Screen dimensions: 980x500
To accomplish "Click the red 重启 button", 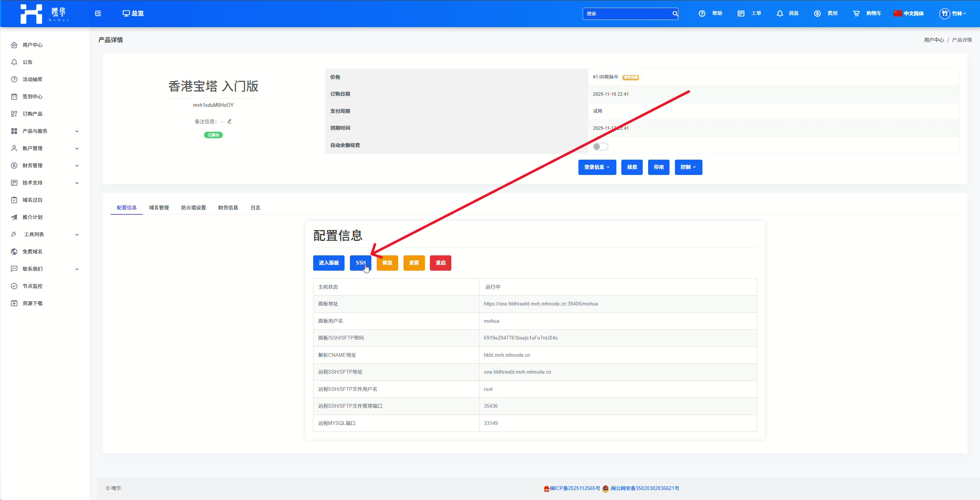I will [440, 263].
